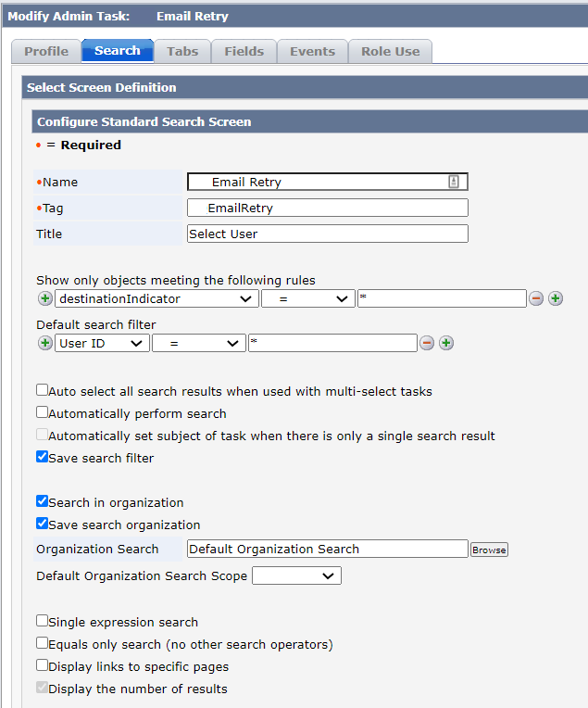
Task: Click into the Title text field
Action: pos(328,234)
